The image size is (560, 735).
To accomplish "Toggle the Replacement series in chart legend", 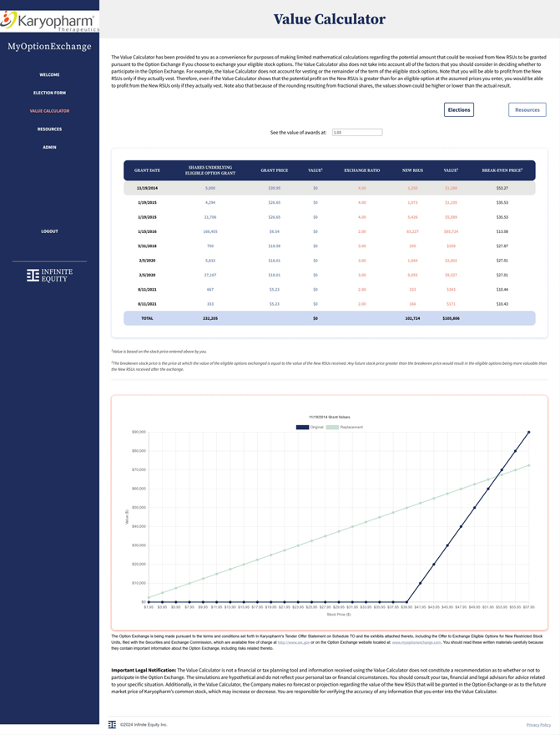I will pos(346,427).
